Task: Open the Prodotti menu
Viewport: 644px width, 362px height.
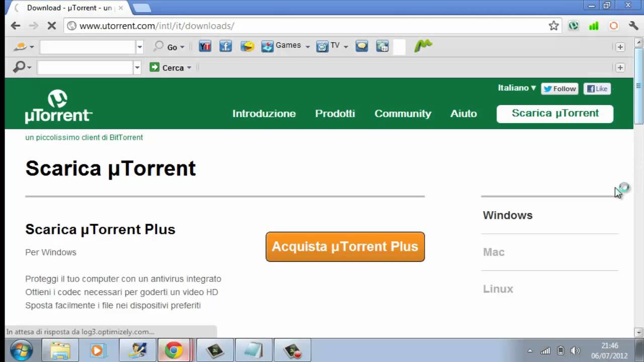Action: tap(335, 114)
